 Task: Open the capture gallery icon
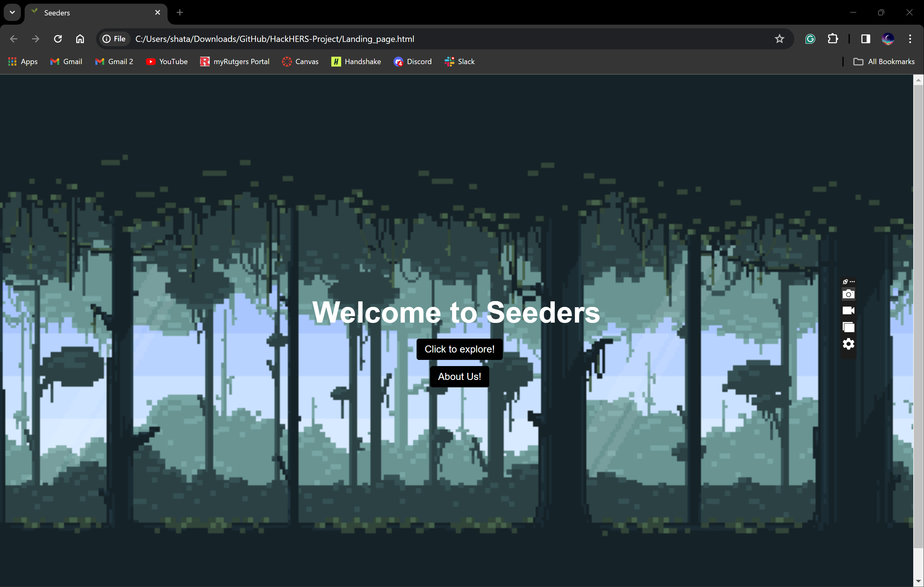(848, 327)
